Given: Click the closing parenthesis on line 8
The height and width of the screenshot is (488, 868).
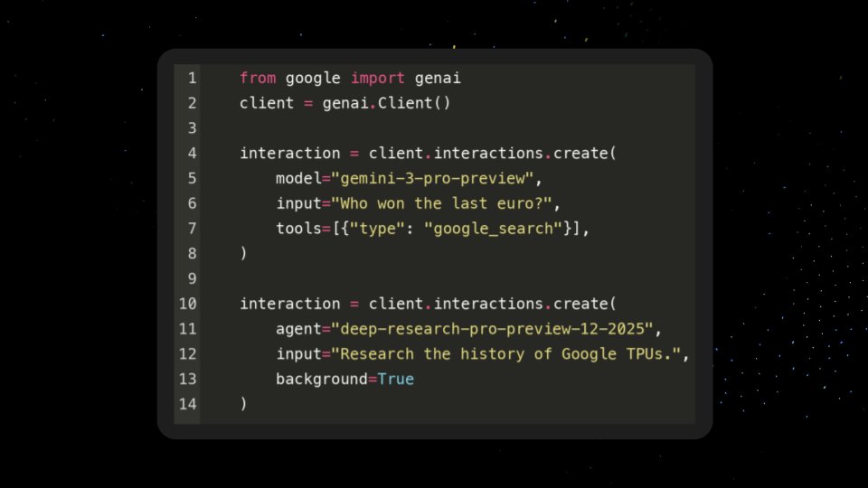Looking at the screenshot, I should click(x=243, y=253).
